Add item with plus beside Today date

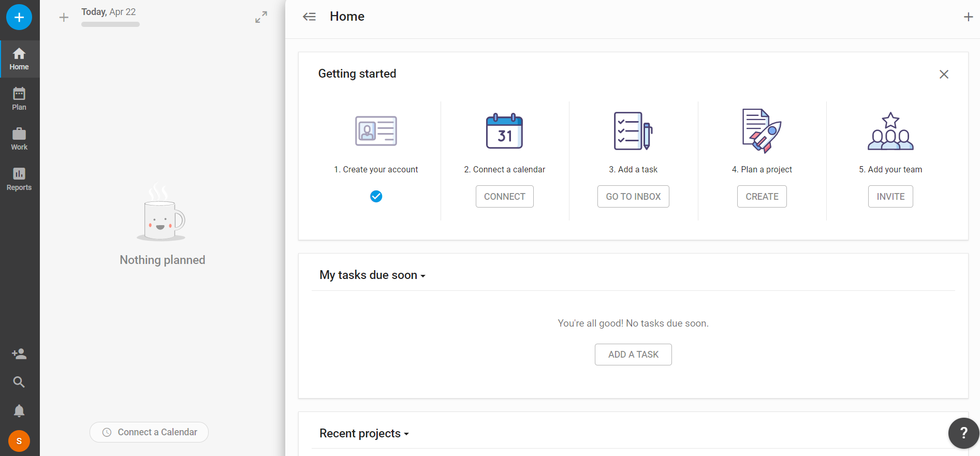64,18
